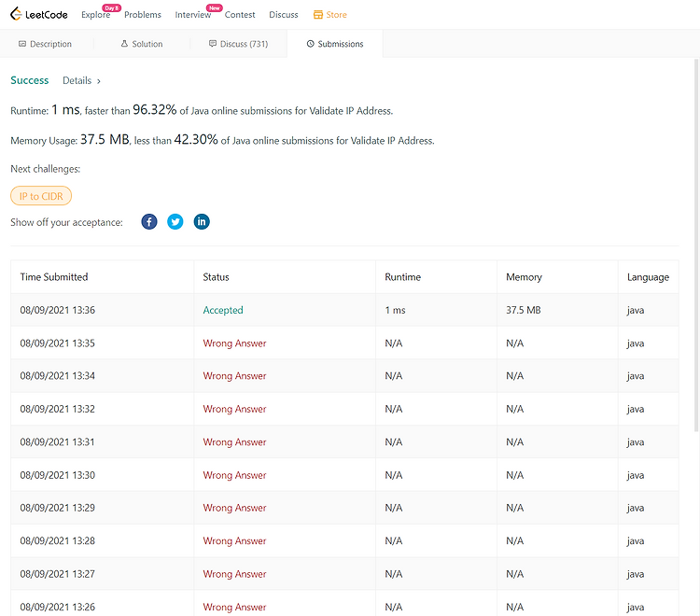
Task: Open the Wrong Answer submission from 13:35
Action: click(x=234, y=343)
